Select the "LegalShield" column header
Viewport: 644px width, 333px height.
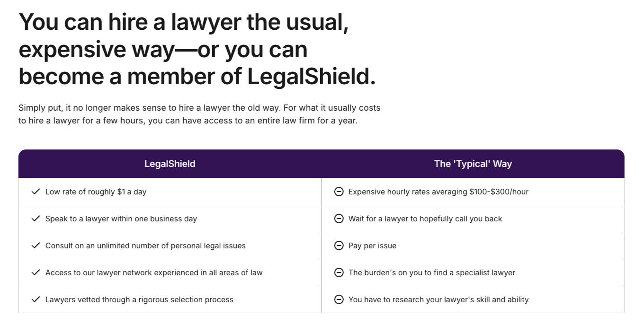coord(170,164)
